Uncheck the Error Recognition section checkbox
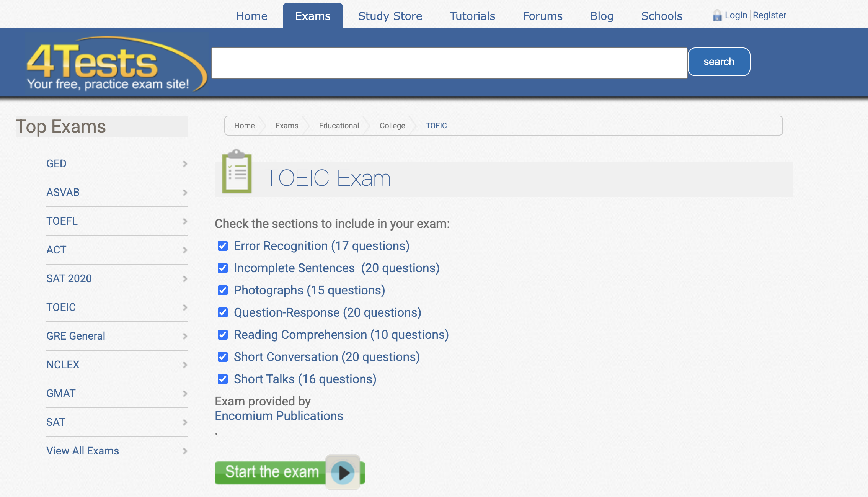This screenshot has width=868, height=497. [x=223, y=246]
